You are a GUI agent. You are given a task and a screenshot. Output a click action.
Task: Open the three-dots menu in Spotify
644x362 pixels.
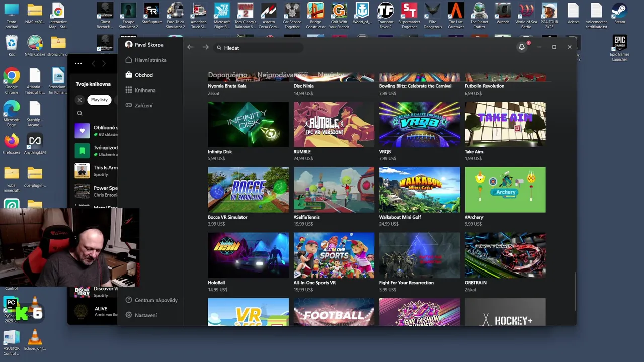pos(78,63)
